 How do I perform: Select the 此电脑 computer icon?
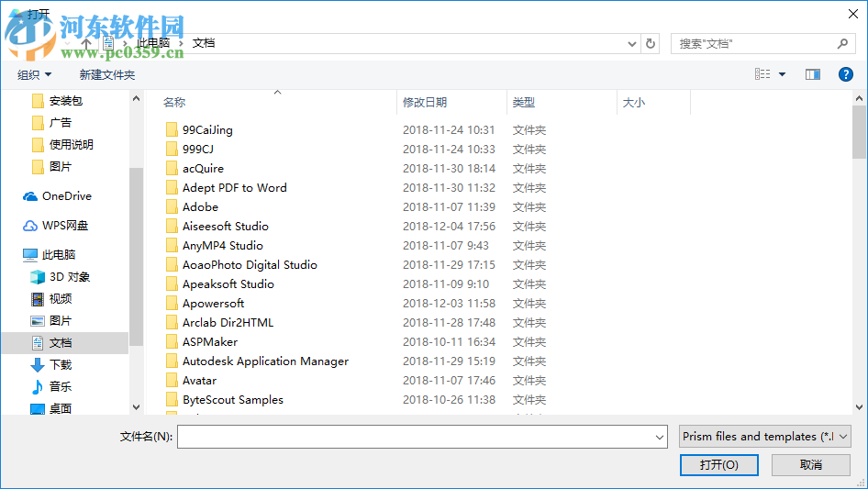pyautogui.click(x=30, y=255)
